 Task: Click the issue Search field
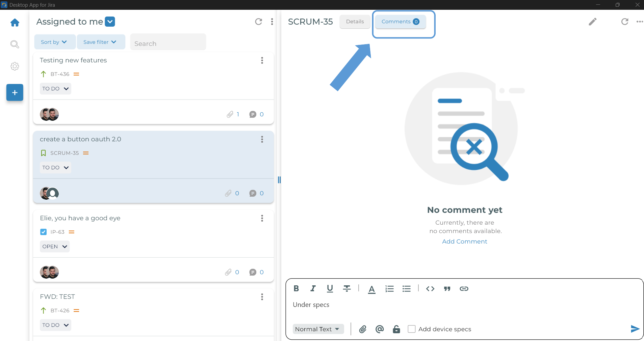(168, 44)
